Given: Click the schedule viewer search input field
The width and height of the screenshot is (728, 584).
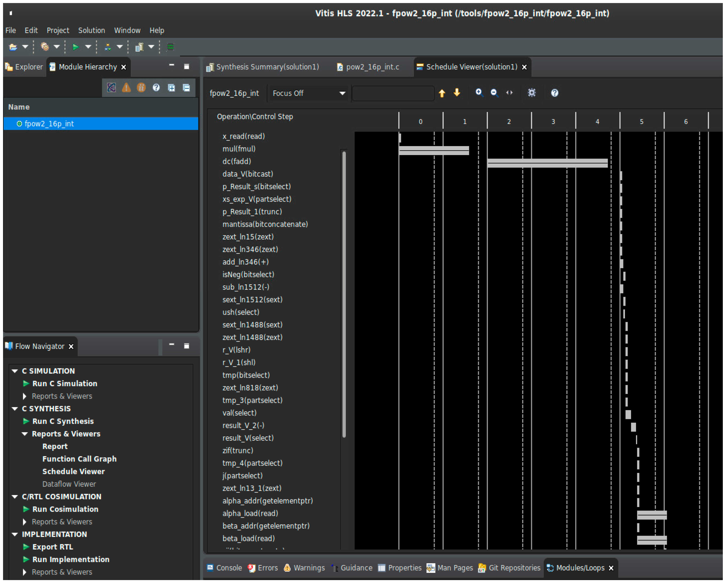Looking at the screenshot, I should pos(393,93).
